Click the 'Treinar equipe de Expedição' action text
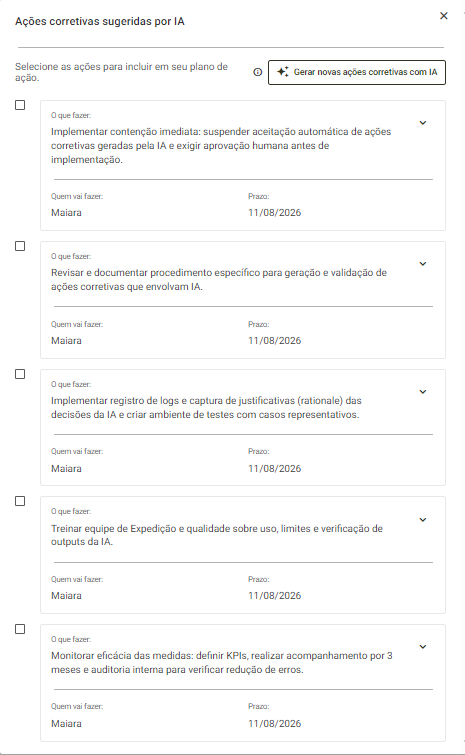Viewport: 465px width, 755px height. tap(217, 535)
